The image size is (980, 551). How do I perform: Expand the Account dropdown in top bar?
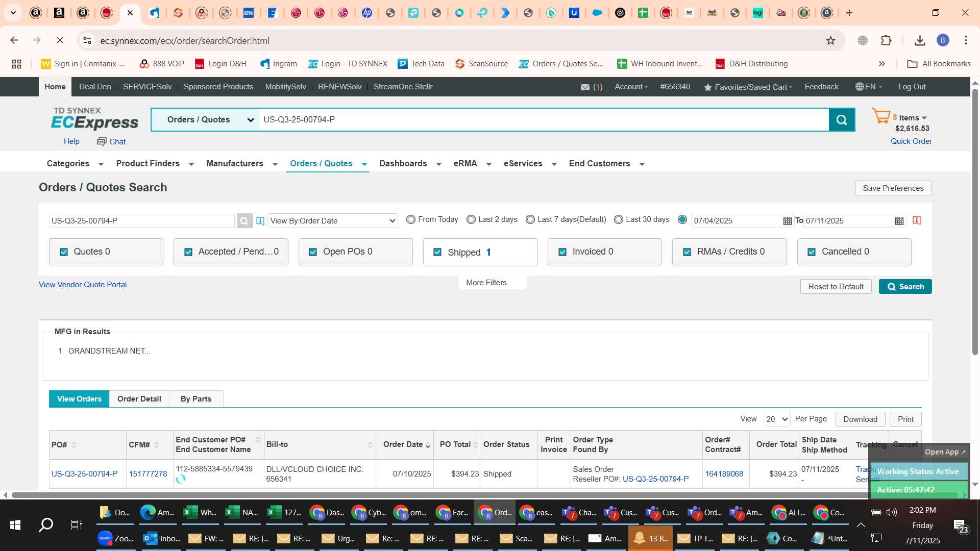click(x=631, y=87)
